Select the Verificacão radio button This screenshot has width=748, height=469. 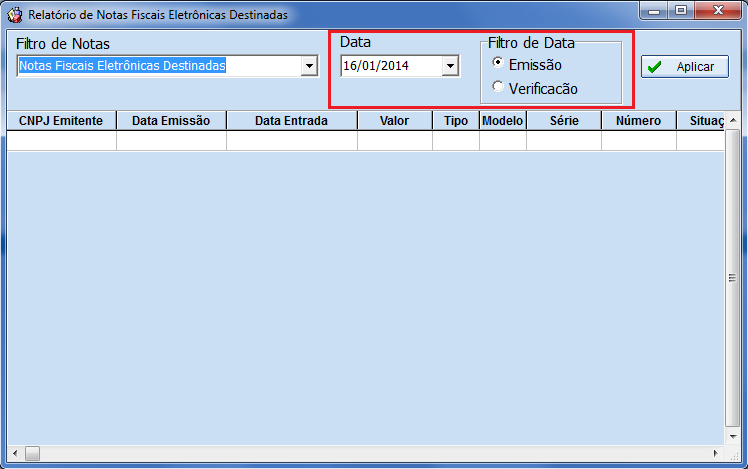pos(499,88)
